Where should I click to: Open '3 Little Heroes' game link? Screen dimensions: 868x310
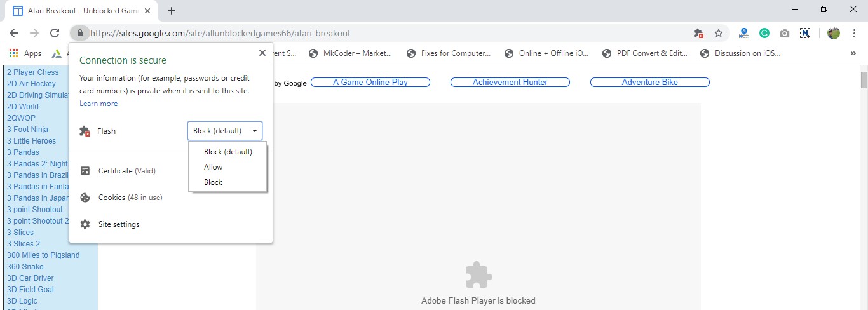click(x=31, y=141)
